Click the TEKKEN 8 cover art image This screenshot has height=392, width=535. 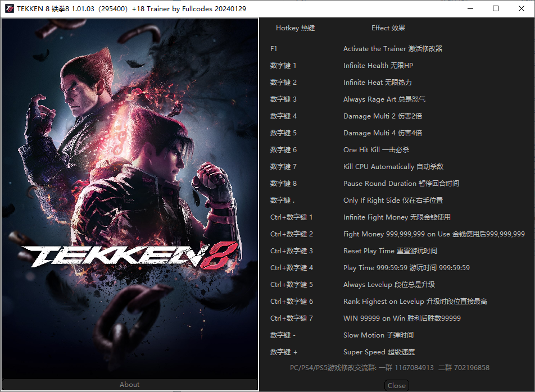pos(130,198)
